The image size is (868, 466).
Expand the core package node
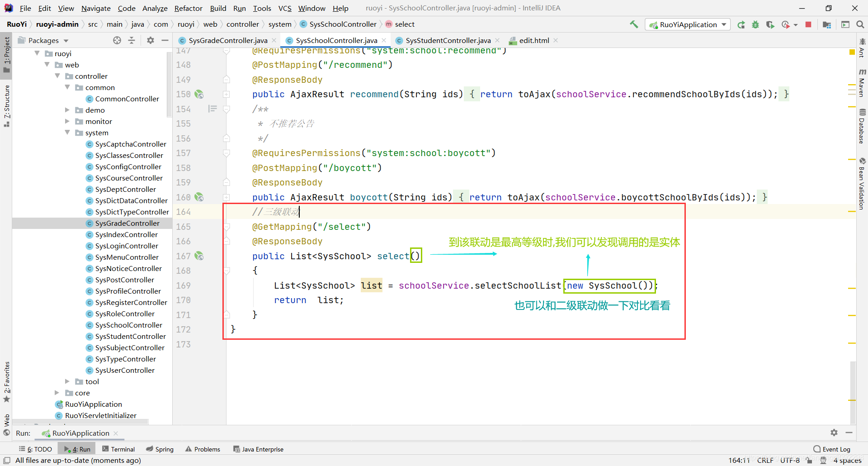pyautogui.click(x=57, y=393)
